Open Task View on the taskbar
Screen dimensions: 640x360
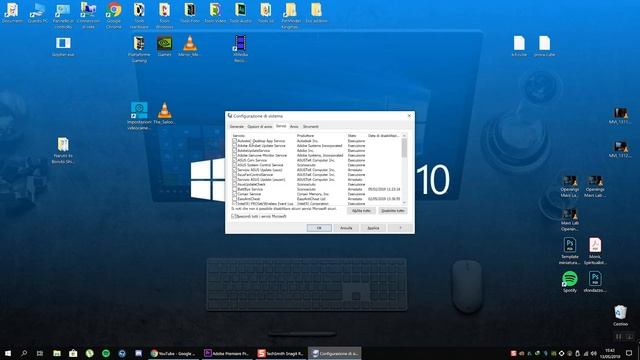tap(40, 353)
